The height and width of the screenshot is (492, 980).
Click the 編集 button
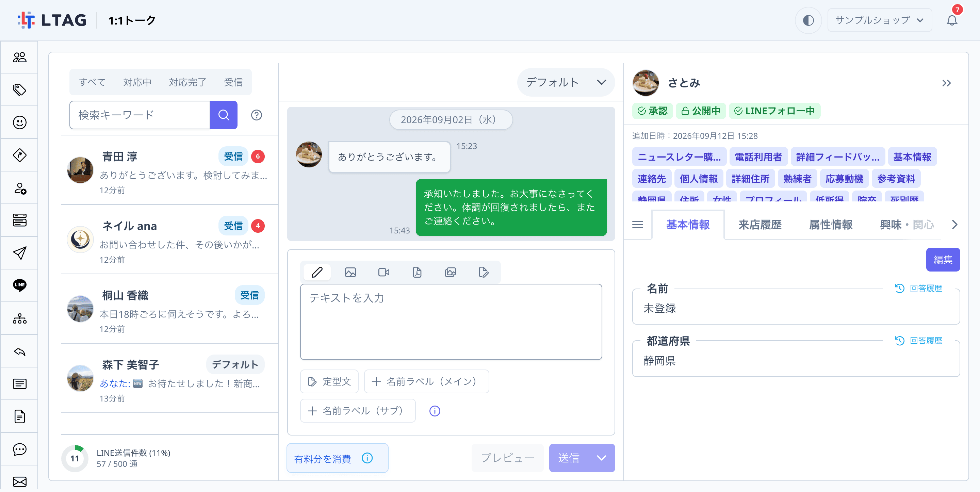pyautogui.click(x=943, y=260)
